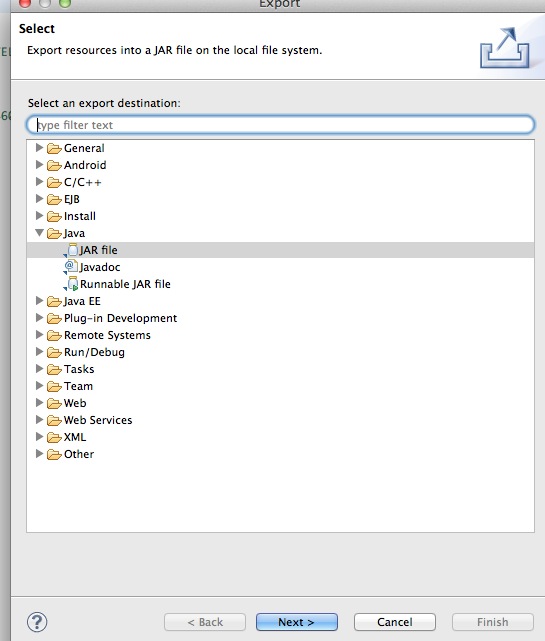
Task: Click the Cancel button
Action: coord(395,622)
